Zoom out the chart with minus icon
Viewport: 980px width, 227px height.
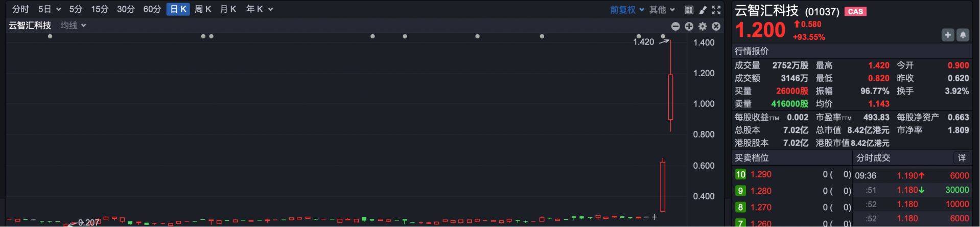point(675,26)
